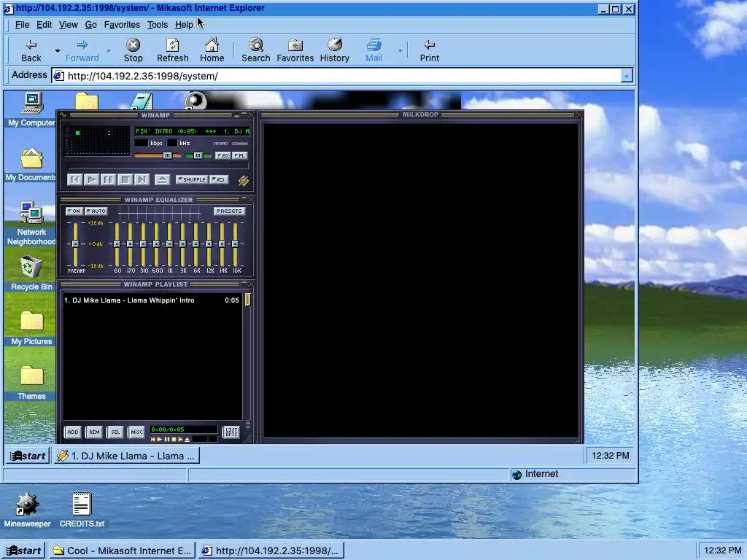Turn the equalizer ON button
Image resolution: width=747 pixels, height=560 pixels.
[74, 211]
